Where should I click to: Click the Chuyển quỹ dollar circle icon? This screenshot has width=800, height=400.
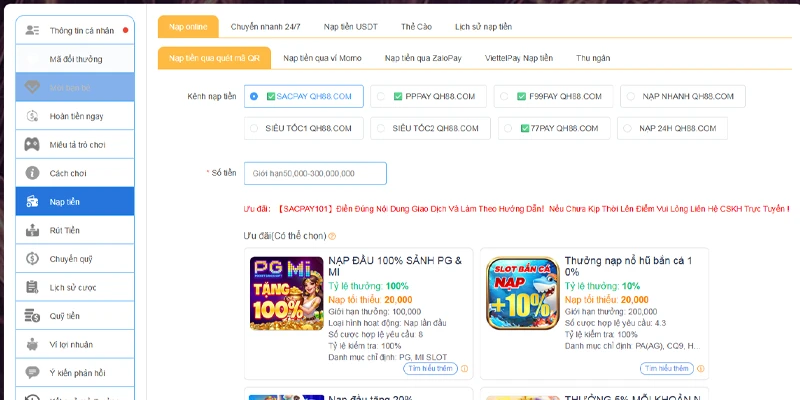tap(32, 259)
